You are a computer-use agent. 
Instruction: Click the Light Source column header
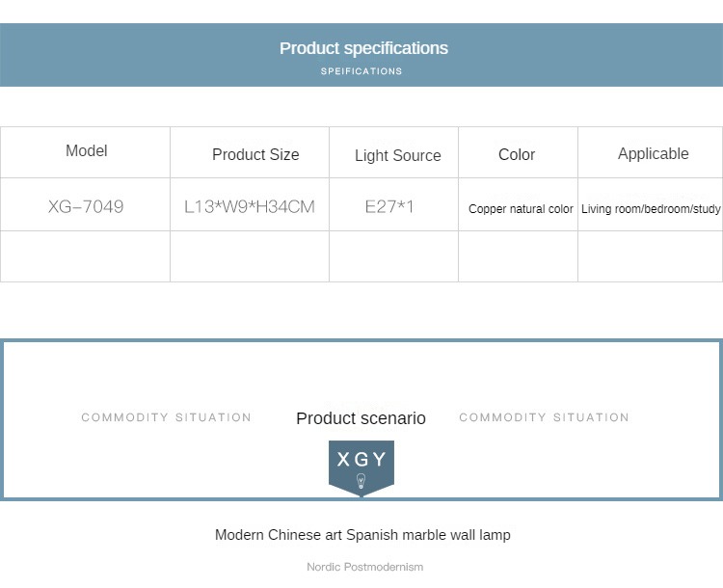pyautogui.click(x=397, y=156)
